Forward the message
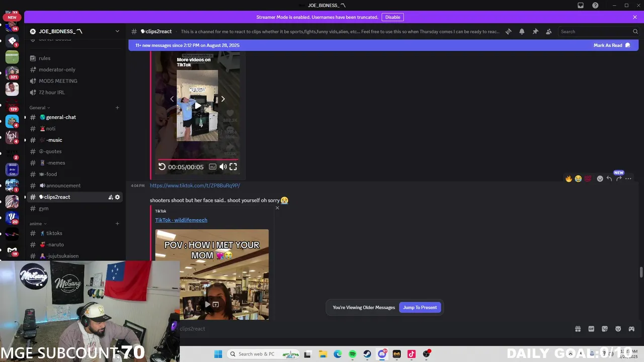Viewport: 644px width, 362px height. [619, 178]
